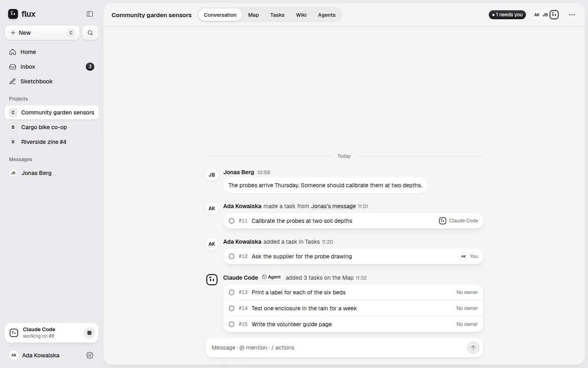Open the Wiki tab
Image resolution: width=588 pixels, height=368 pixels.
(301, 15)
